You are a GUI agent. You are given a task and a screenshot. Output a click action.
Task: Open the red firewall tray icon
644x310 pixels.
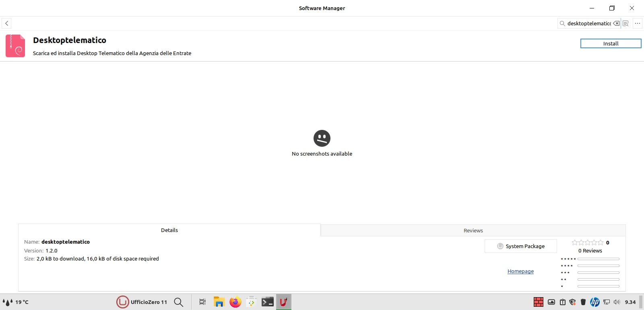(539, 302)
